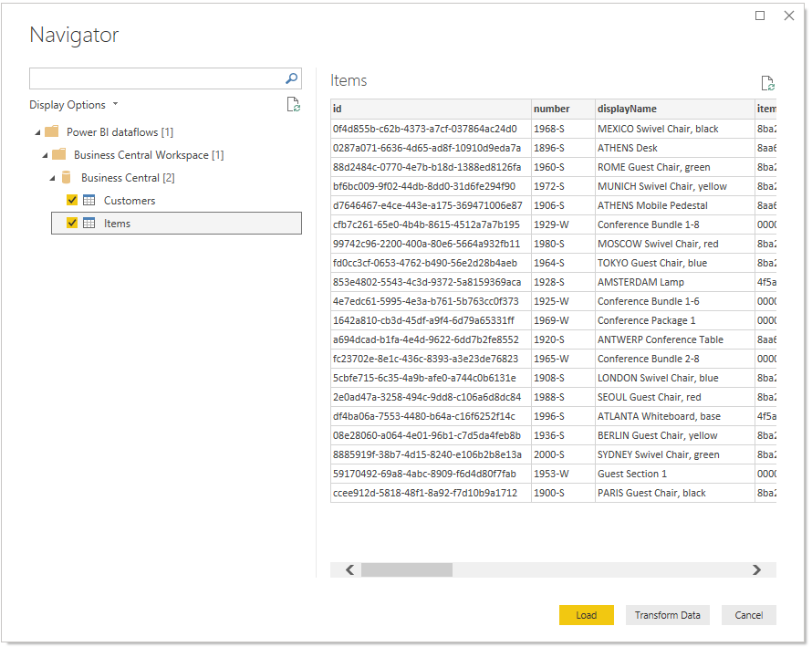This screenshot has width=812, height=647.
Task: Refresh the Items data preview
Action: pyautogui.click(x=767, y=81)
